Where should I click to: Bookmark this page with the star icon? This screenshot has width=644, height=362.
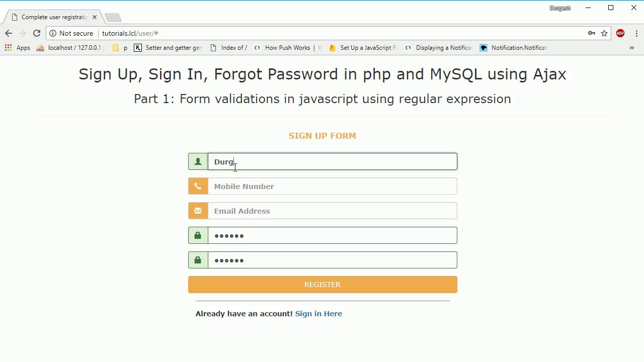[x=604, y=33]
